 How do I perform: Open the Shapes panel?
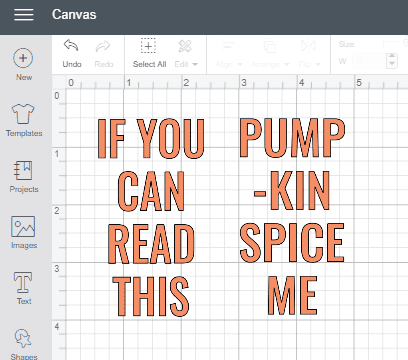pyautogui.click(x=23, y=344)
